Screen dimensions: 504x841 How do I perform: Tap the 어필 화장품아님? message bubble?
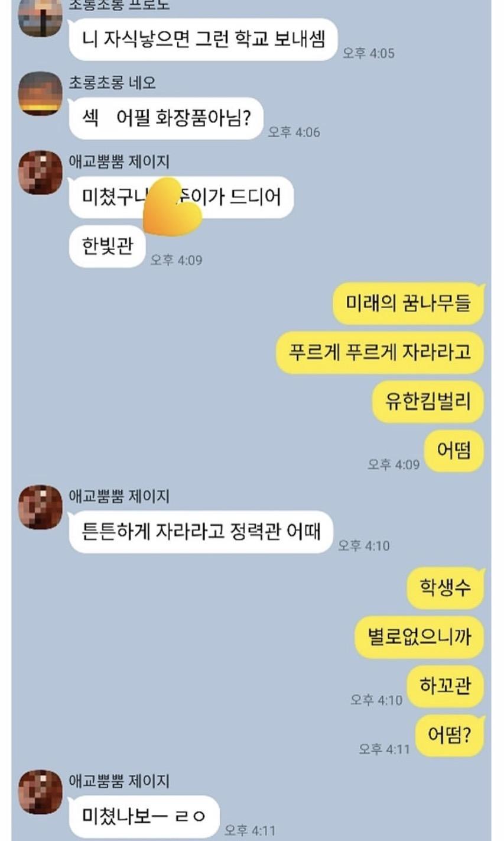[166, 118]
